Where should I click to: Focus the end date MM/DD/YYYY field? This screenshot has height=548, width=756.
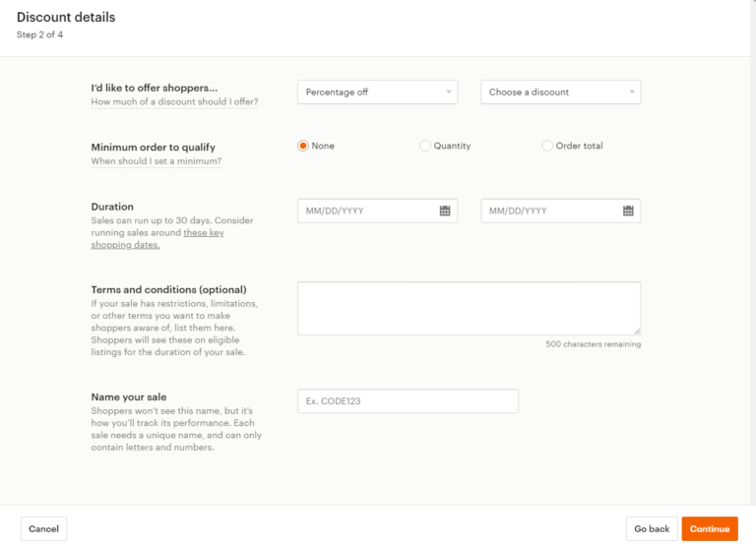[560, 211]
